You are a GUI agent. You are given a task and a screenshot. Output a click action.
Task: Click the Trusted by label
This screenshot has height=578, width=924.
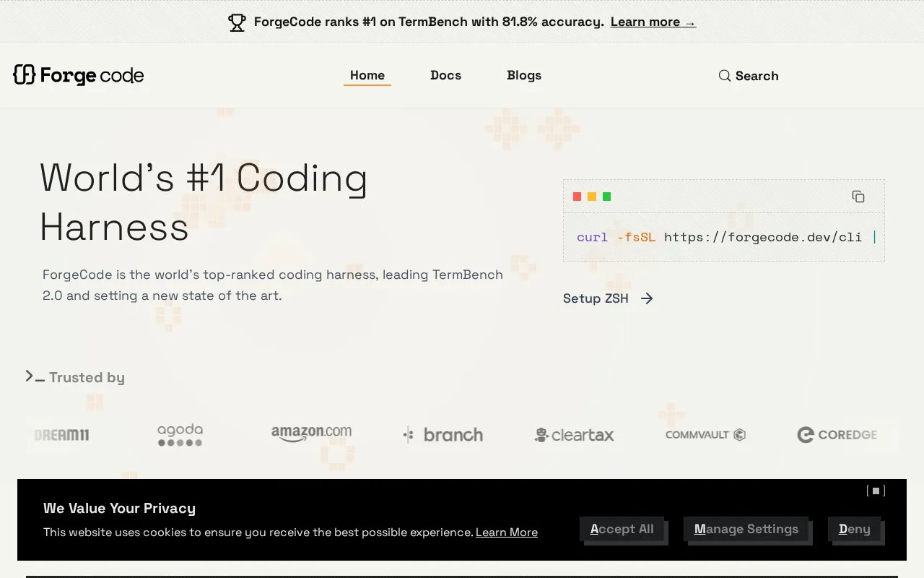pyautogui.click(x=87, y=377)
